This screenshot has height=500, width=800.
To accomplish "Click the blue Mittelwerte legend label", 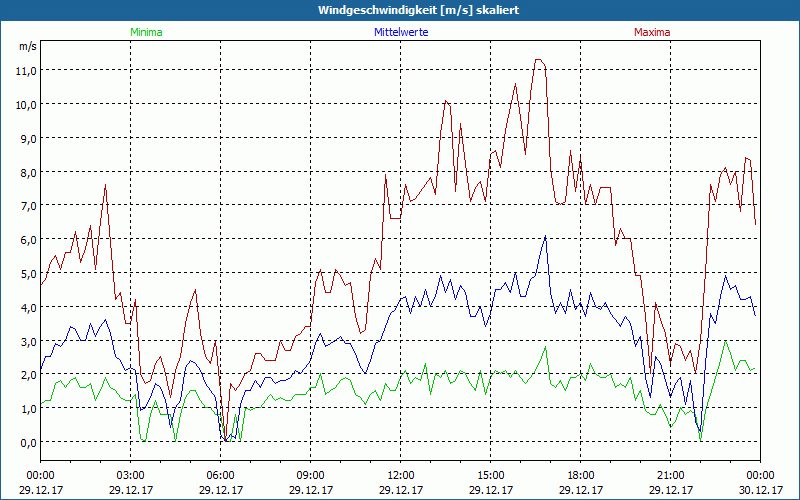I will click(x=400, y=32).
